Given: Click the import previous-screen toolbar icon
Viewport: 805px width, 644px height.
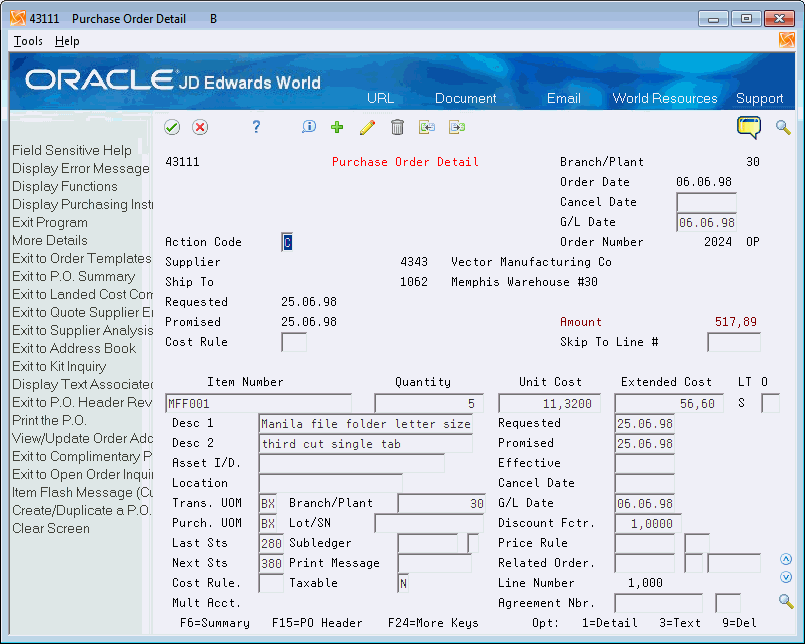Looking at the screenshot, I should [427, 127].
